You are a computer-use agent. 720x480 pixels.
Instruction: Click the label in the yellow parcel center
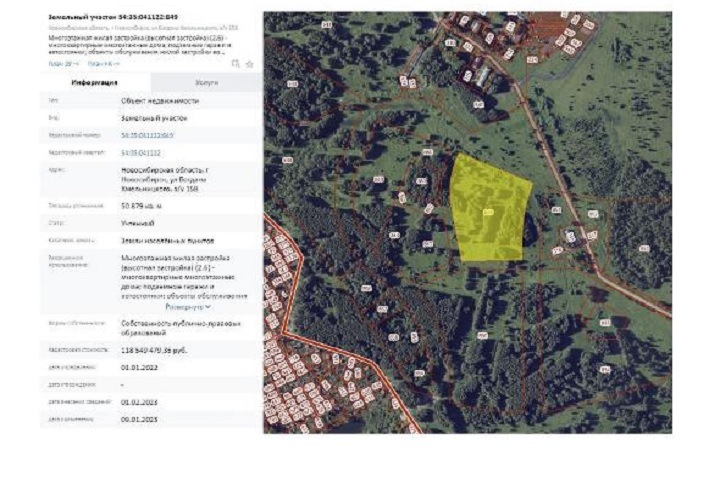coord(488,212)
